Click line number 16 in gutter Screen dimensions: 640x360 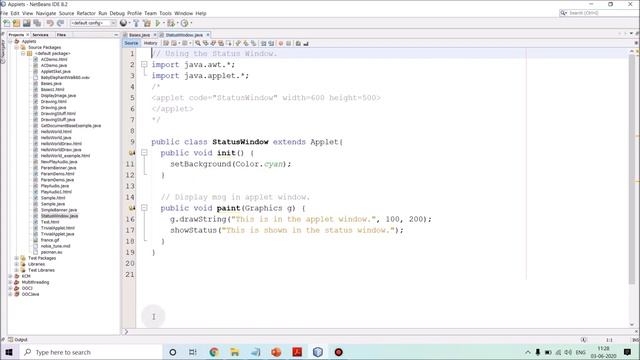point(130,219)
